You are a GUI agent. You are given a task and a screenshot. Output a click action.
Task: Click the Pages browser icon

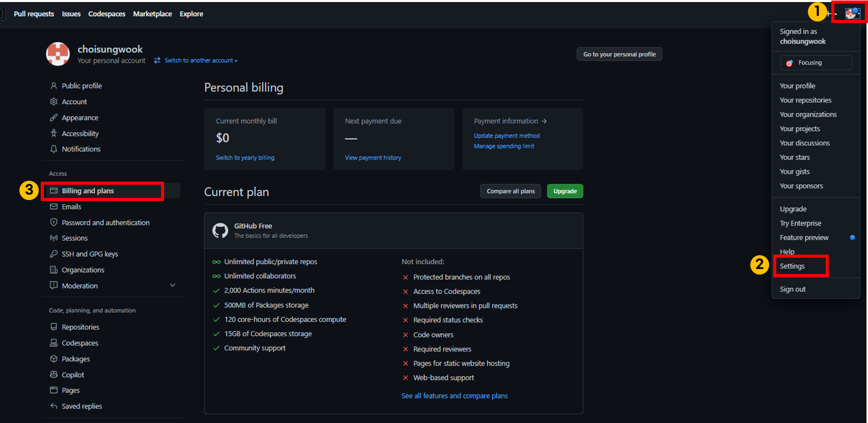pyautogui.click(x=54, y=390)
